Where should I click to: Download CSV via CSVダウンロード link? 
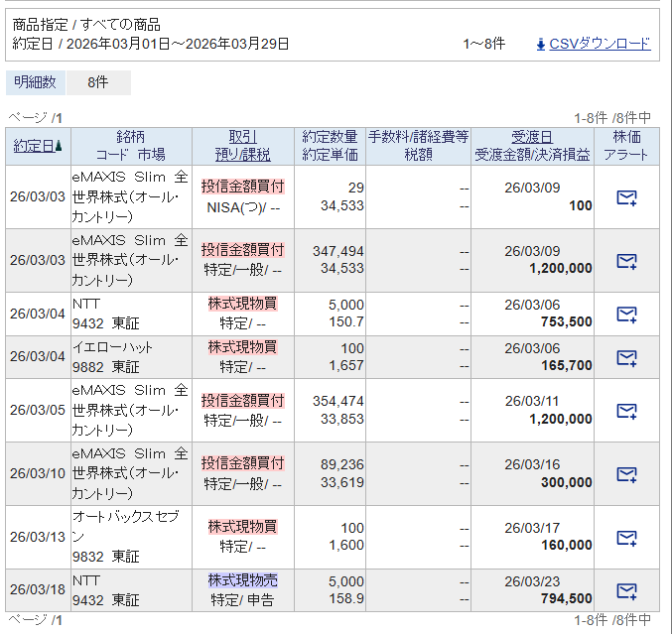[x=600, y=44]
